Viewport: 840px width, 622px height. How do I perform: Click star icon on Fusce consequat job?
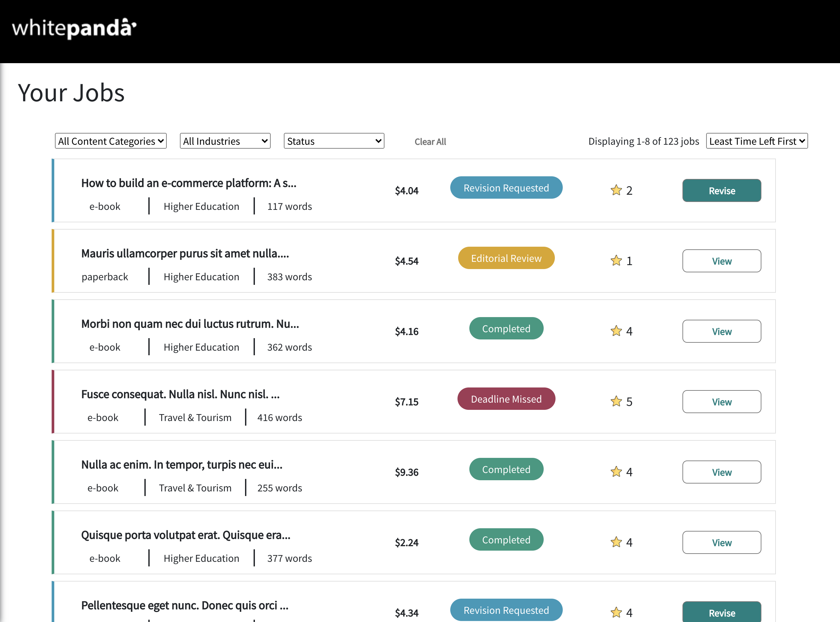click(616, 401)
